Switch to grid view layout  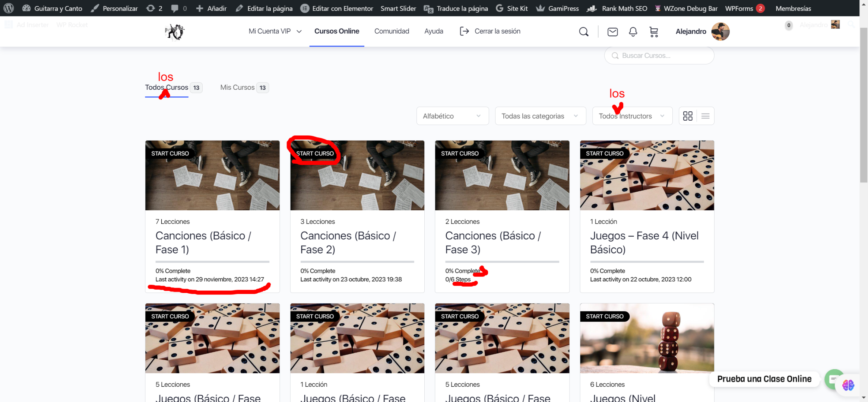(x=688, y=116)
